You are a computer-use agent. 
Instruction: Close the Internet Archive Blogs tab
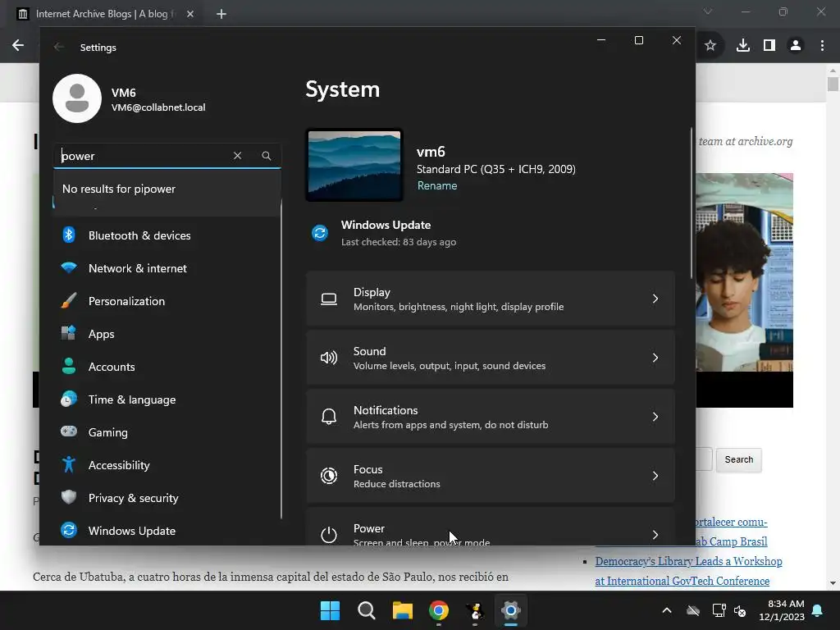point(190,14)
